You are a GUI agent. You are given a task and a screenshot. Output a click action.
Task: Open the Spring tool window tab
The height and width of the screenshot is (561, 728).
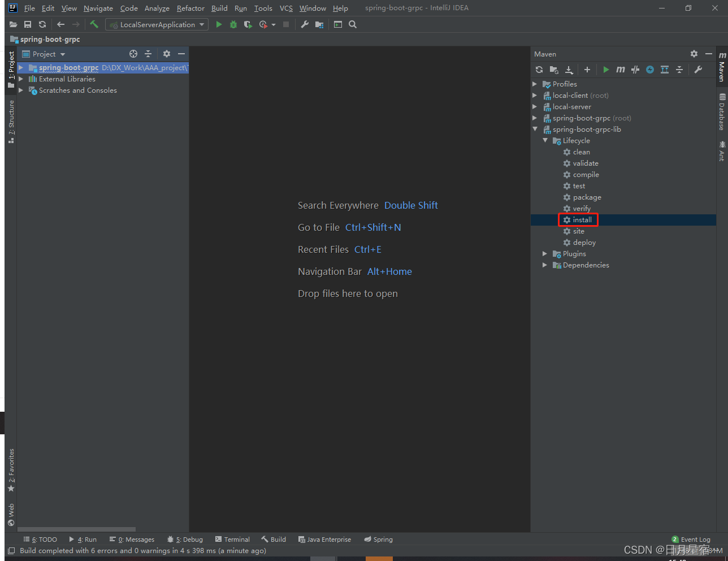378,540
